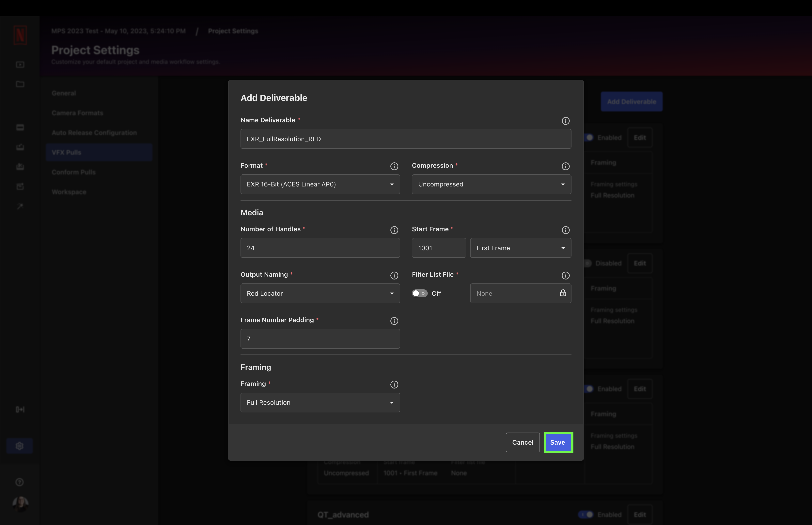This screenshot has height=525, width=812.
Task: Open the General settings tab
Action: pos(64,93)
